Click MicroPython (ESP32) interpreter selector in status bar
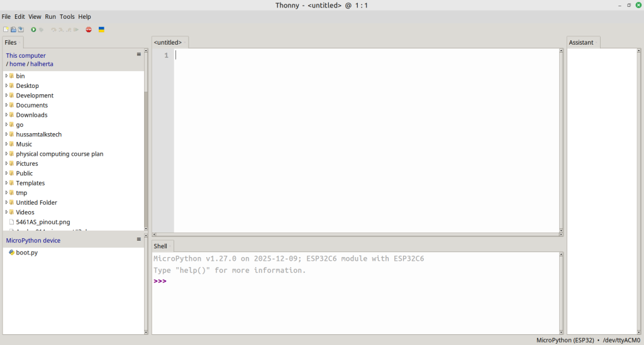This screenshot has width=644, height=345. click(564, 340)
